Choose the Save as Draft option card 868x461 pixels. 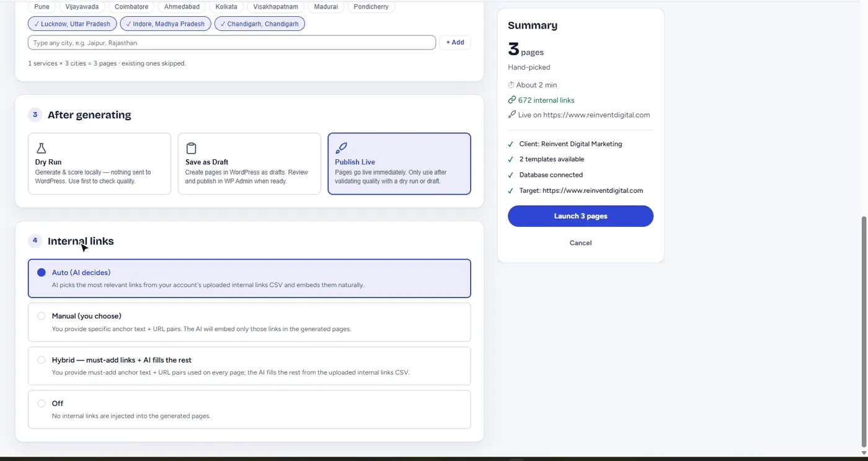(x=249, y=164)
